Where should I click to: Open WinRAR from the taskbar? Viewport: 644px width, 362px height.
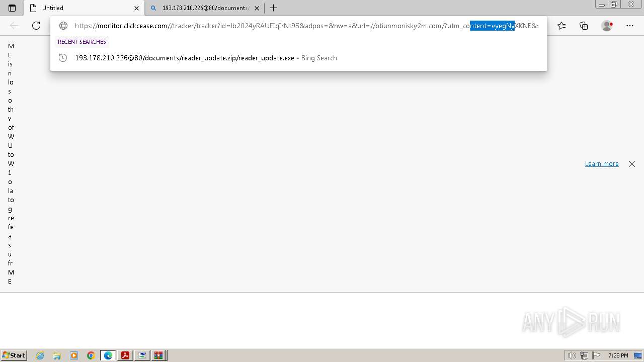pos(159,355)
